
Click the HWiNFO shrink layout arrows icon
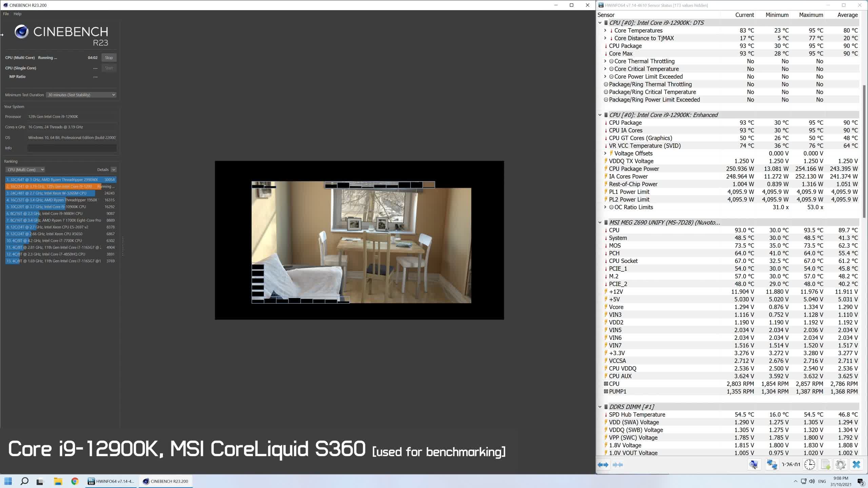point(618,465)
